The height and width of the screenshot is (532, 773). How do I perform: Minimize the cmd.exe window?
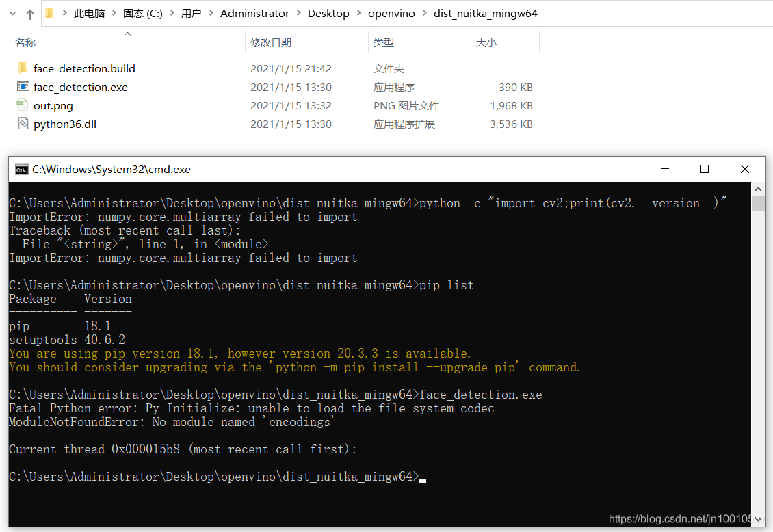[664, 169]
